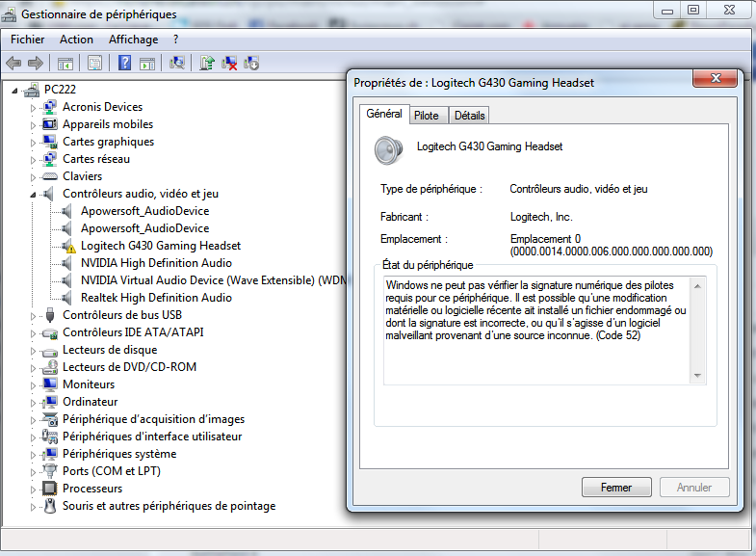756x556 pixels.
Task: Select NVIDIA Virtual Audio Device entry
Action: pyautogui.click(x=213, y=280)
